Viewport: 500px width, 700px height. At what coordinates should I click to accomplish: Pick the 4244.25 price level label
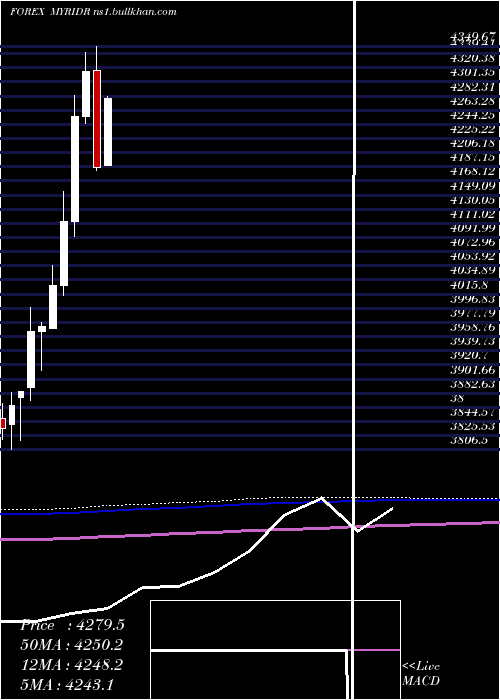(473, 115)
